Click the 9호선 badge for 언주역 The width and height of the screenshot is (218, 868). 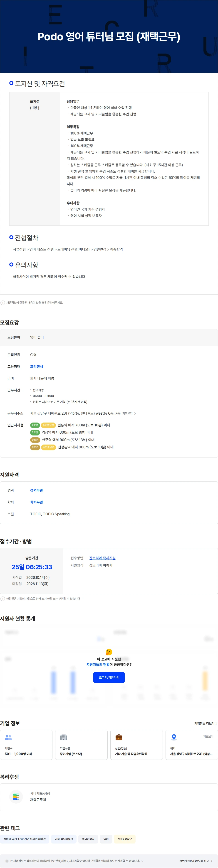click(x=35, y=439)
